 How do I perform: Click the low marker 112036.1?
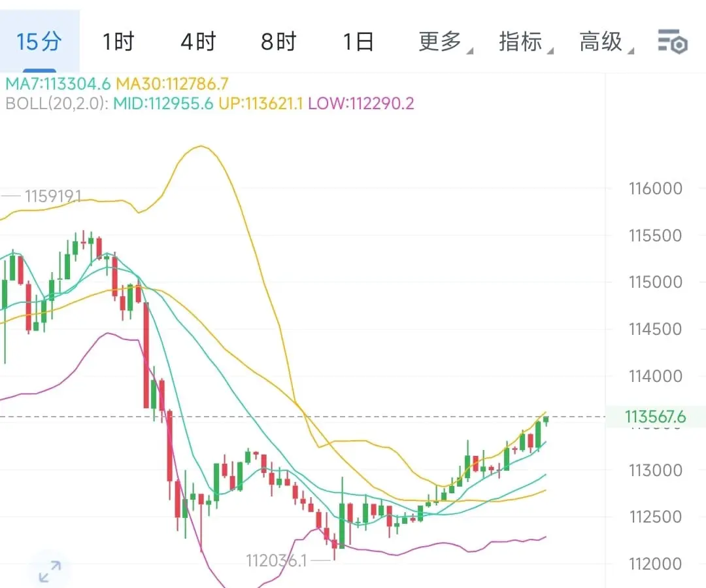(276, 561)
